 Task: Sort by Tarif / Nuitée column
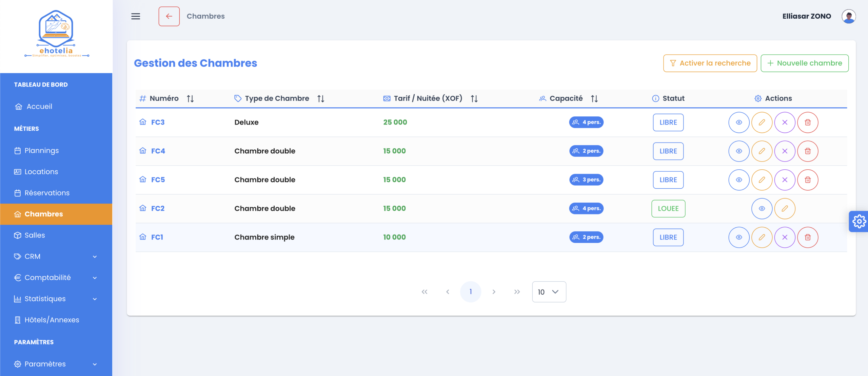[x=474, y=99]
